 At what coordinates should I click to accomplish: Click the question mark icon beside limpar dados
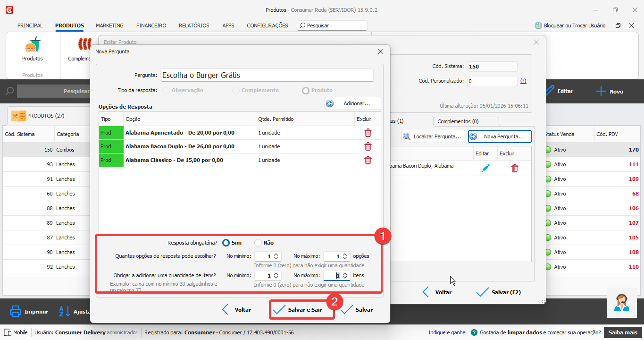pyautogui.click(x=474, y=332)
